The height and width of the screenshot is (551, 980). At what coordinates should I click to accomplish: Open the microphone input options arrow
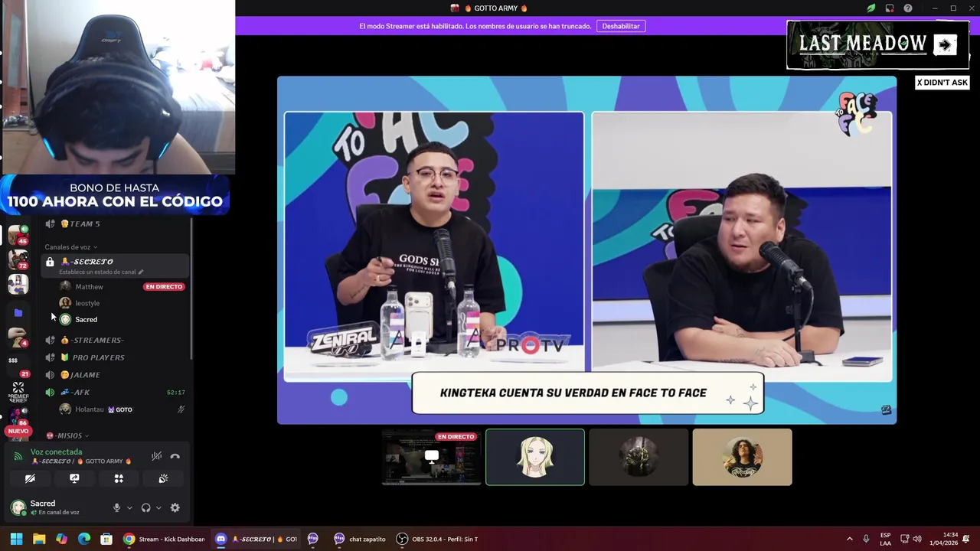129,507
